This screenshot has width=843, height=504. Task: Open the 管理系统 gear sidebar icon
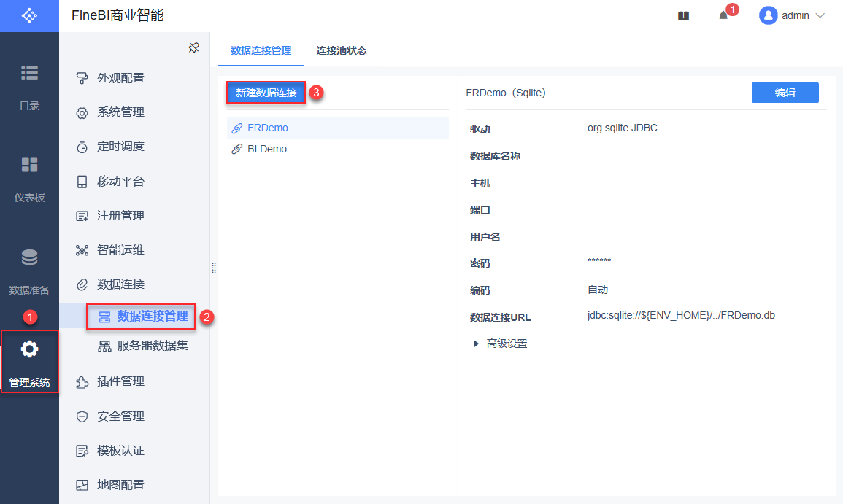pyautogui.click(x=29, y=350)
